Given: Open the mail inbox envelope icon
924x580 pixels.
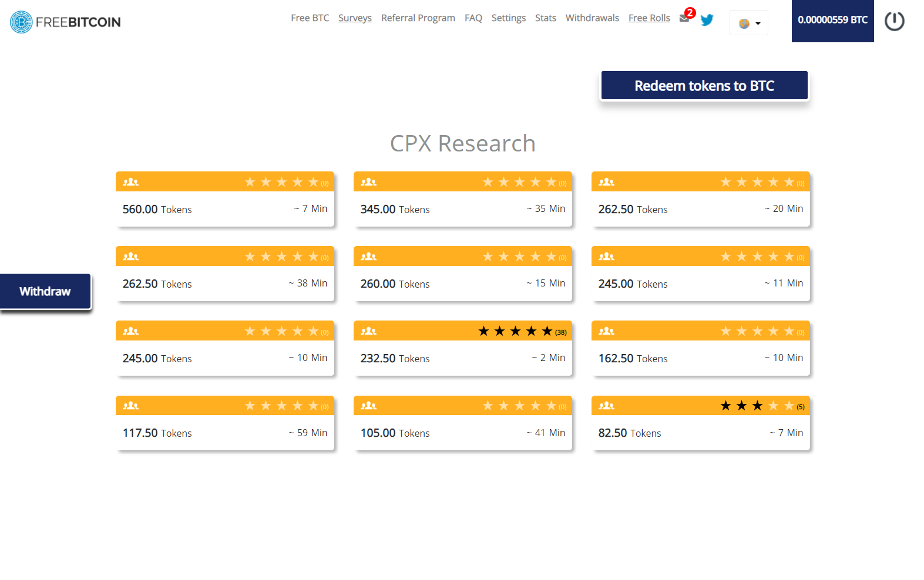Looking at the screenshot, I should pos(684,18).
